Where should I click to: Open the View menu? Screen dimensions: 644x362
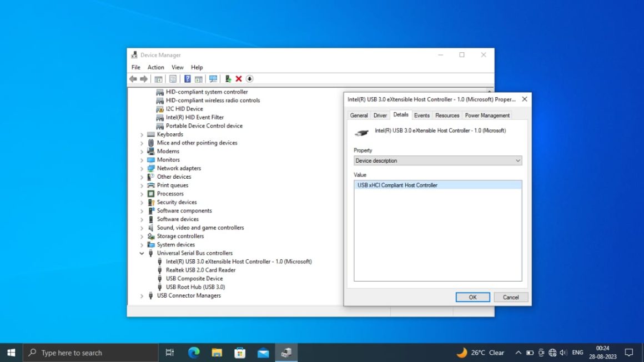(178, 67)
